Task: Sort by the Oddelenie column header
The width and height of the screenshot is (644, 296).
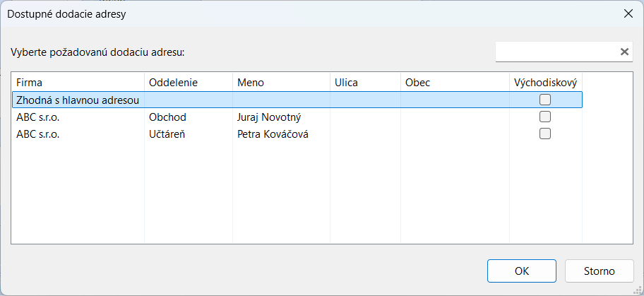Action: pyautogui.click(x=188, y=83)
